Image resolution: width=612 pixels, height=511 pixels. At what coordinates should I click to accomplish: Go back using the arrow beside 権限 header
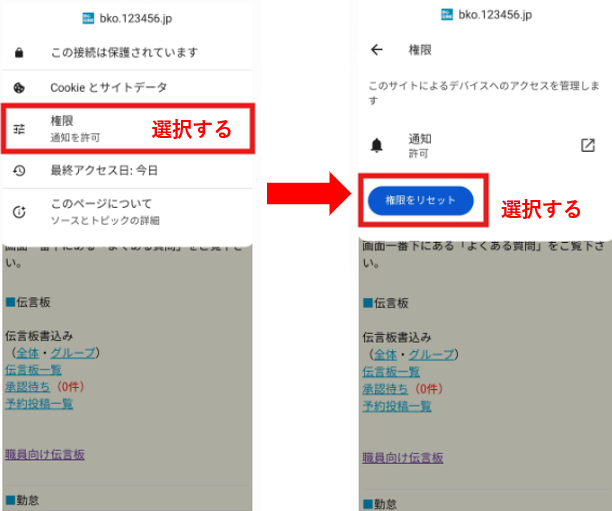[376, 49]
